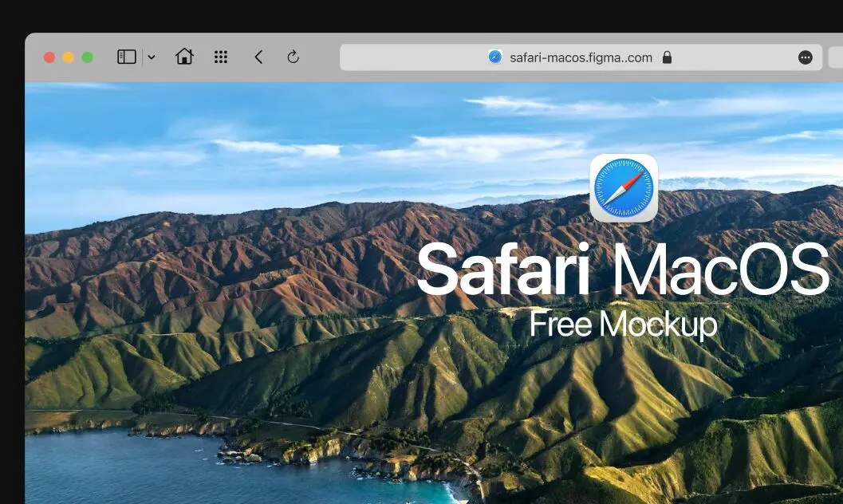Open the grid apps overview icon

[221, 57]
